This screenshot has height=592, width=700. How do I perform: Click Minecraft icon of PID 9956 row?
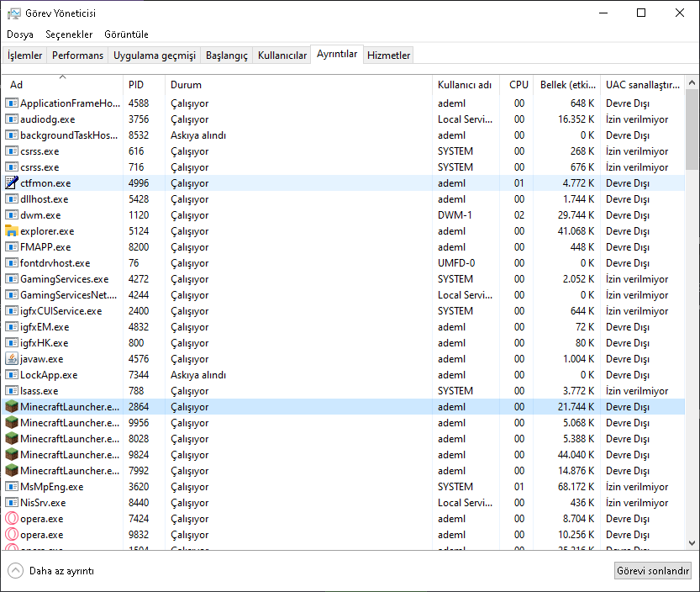[x=12, y=423]
